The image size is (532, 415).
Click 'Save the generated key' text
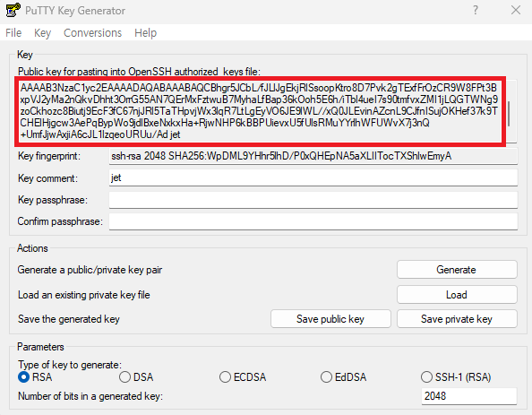pos(69,319)
